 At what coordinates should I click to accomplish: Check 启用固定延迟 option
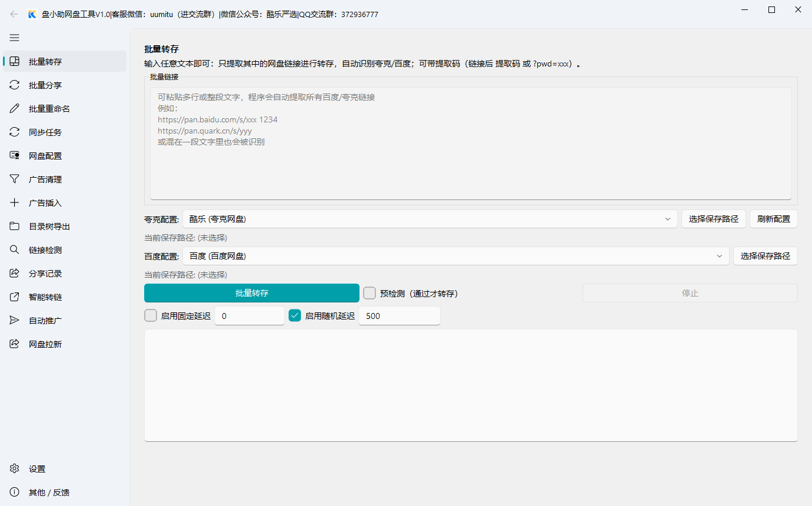pos(151,315)
